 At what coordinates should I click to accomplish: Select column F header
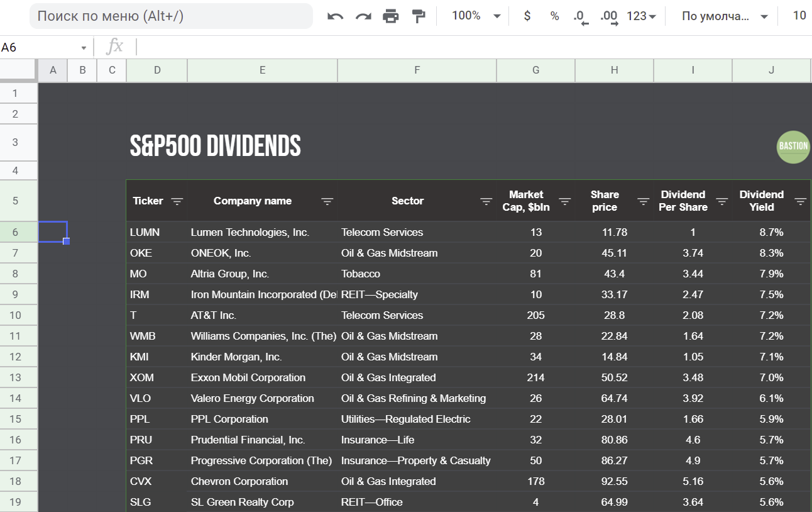click(417, 70)
